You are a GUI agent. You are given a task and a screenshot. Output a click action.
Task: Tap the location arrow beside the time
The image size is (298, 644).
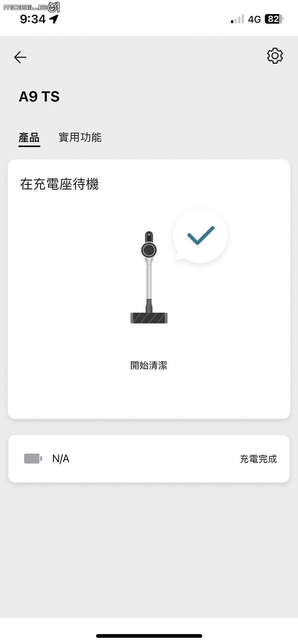tap(54, 19)
